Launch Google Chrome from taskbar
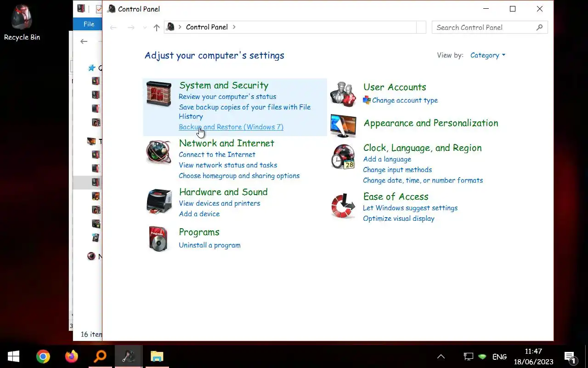 (x=43, y=356)
